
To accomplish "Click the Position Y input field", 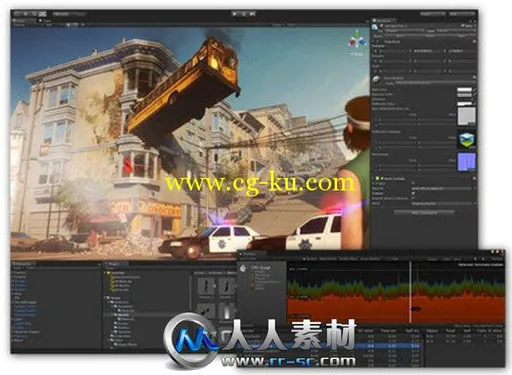I will pyautogui.click(x=428, y=51).
